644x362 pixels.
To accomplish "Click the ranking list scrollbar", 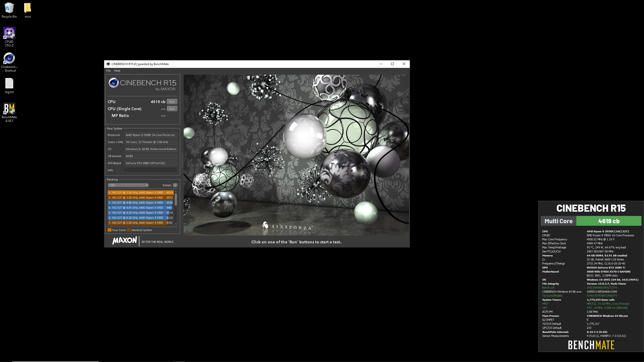I will click(x=176, y=200).
